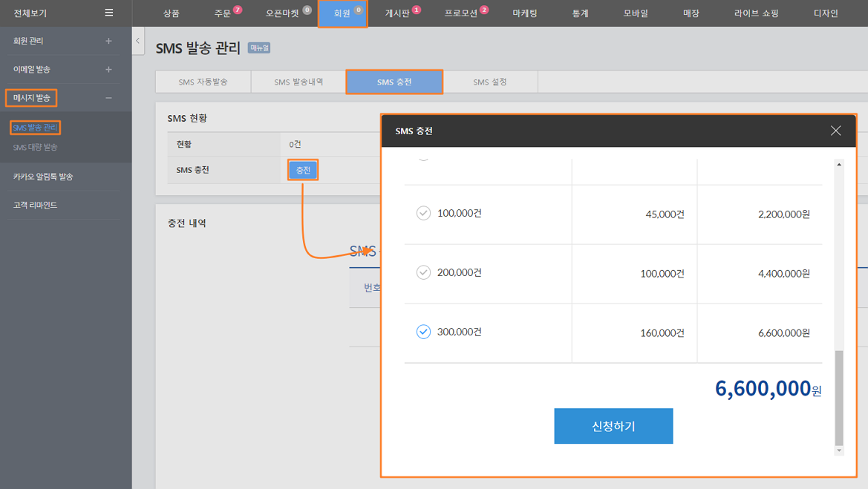Open the 모바일 top menu
Viewport: 868px width, 489px height.
click(636, 13)
